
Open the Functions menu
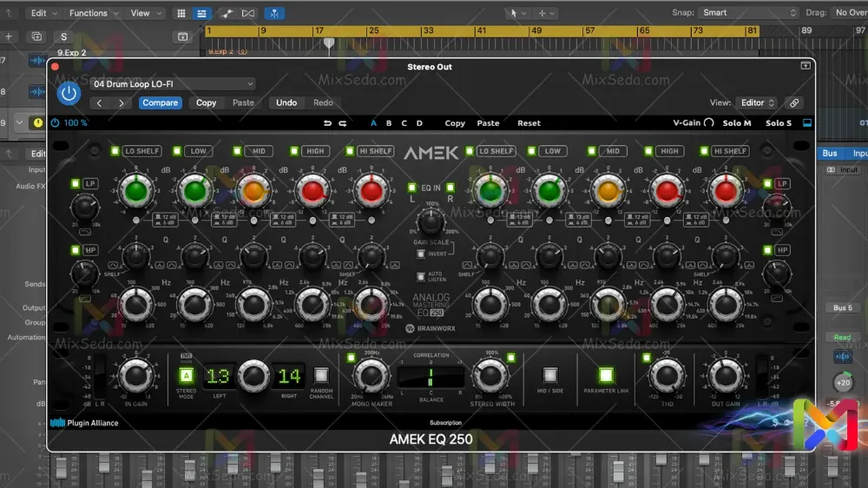[x=92, y=13]
